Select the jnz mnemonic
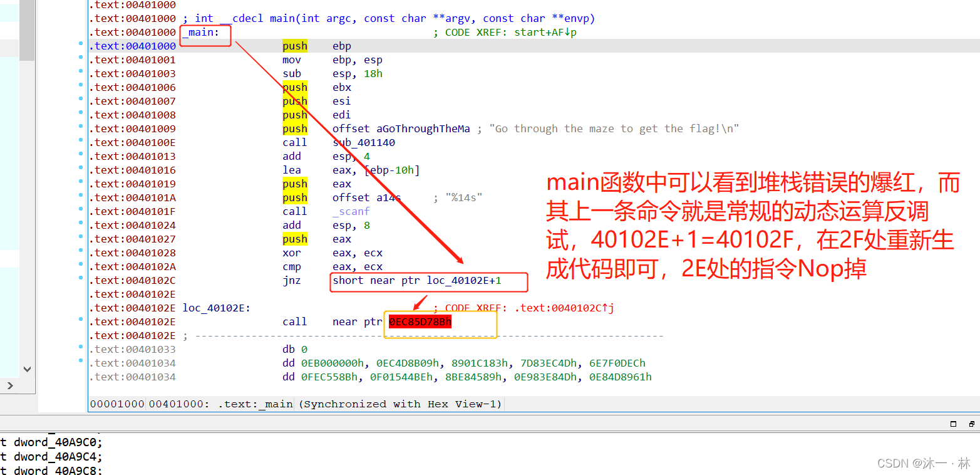The width and height of the screenshot is (980, 475). [292, 280]
